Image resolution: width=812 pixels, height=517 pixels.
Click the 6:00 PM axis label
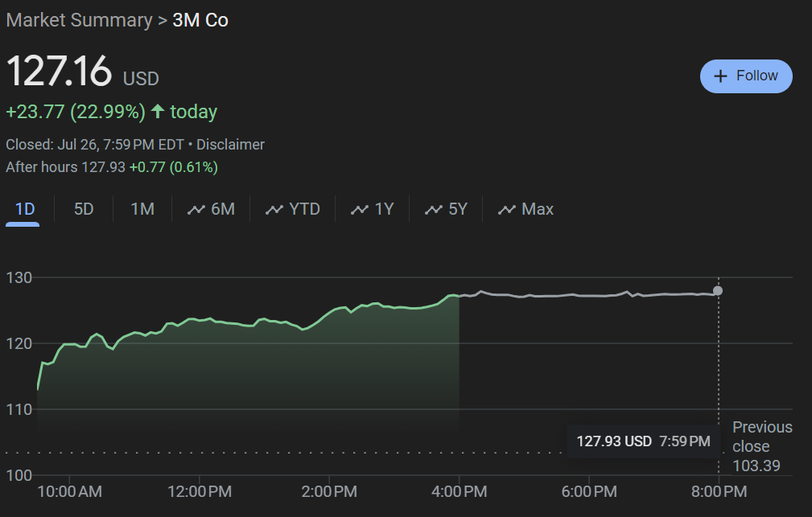click(x=589, y=491)
